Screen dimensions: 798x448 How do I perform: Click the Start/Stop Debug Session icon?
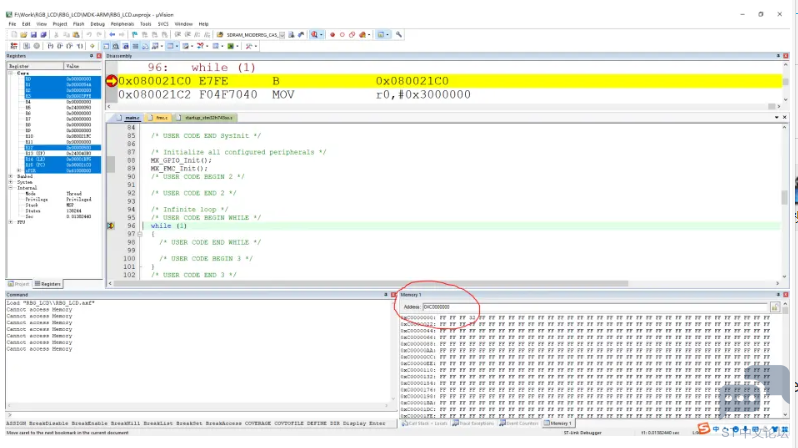[x=314, y=35]
